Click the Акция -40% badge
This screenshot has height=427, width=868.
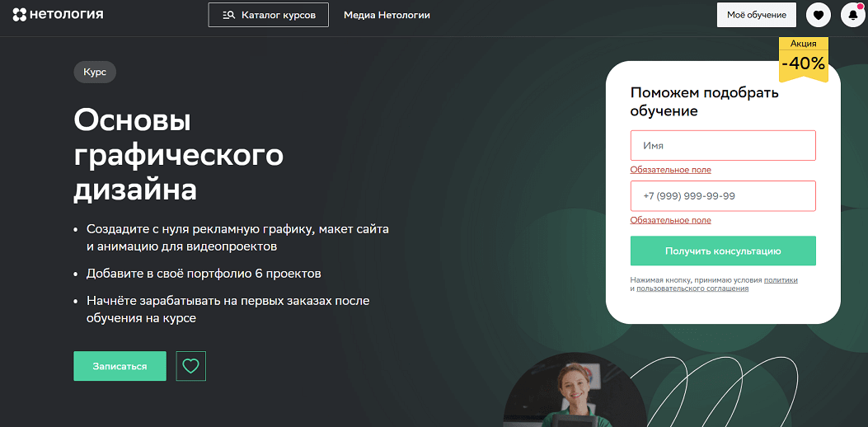tap(803, 60)
